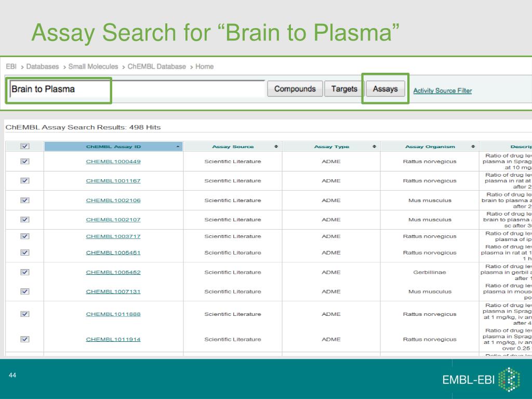Select Rattus norvegicus in CHEMBL1000449 row
This screenshot has height=399, width=532.
(x=430, y=162)
